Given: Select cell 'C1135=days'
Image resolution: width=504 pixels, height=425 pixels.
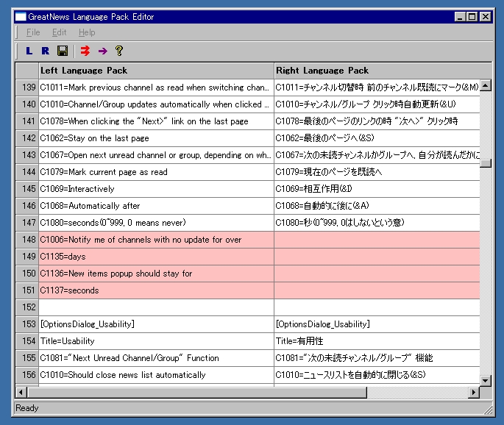Looking at the screenshot, I should 156,257.
